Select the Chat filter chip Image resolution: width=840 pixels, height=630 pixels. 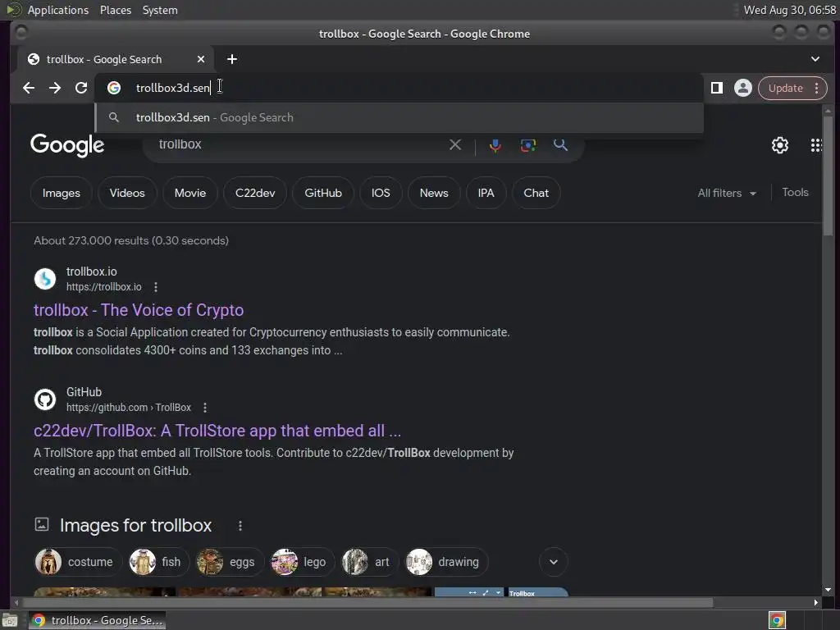tap(536, 193)
